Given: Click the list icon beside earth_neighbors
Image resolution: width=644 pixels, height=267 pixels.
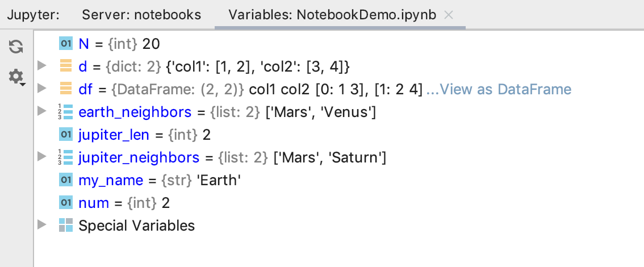Looking at the screenshot, I should (66, 112).
